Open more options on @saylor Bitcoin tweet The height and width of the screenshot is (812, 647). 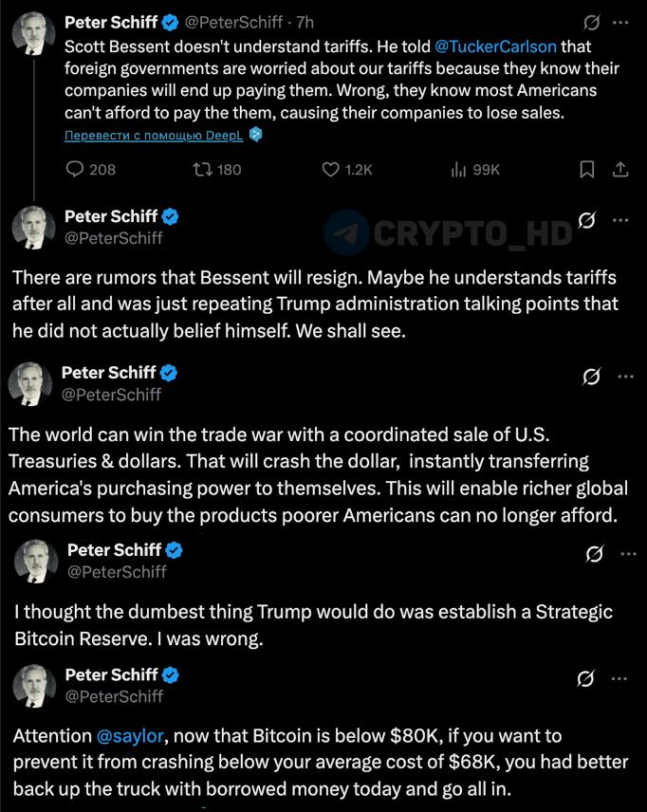pyautogui.click(x=619, y=679)
